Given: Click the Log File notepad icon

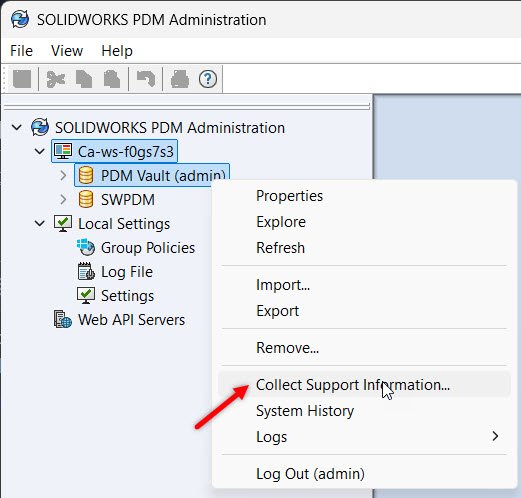Looking at the screenshot, I should click(86, 272).
